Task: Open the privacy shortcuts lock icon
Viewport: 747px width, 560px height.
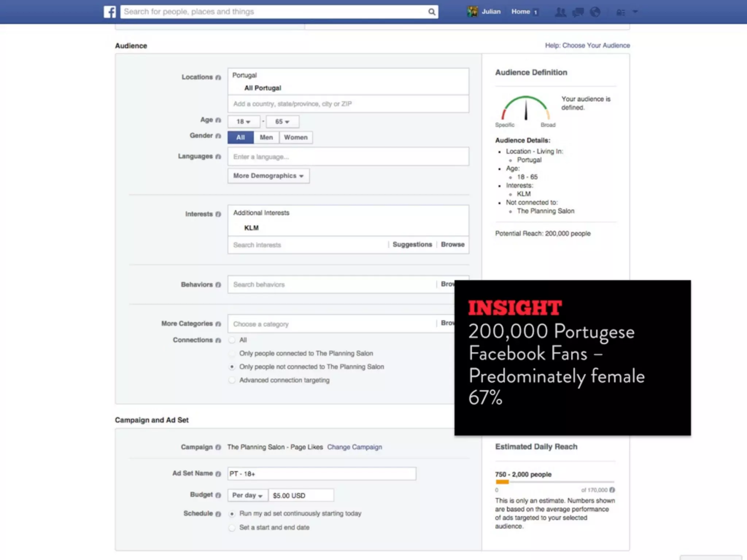Action: 620,12
